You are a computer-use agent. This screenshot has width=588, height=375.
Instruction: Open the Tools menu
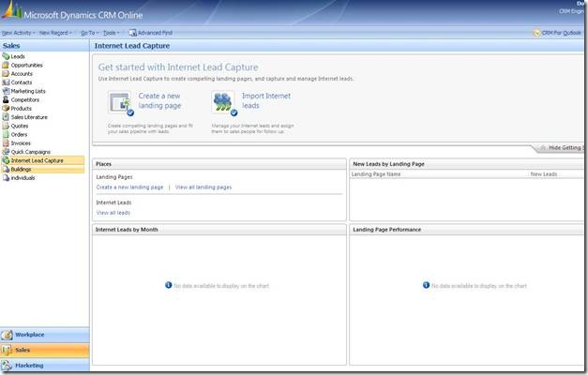112,32
